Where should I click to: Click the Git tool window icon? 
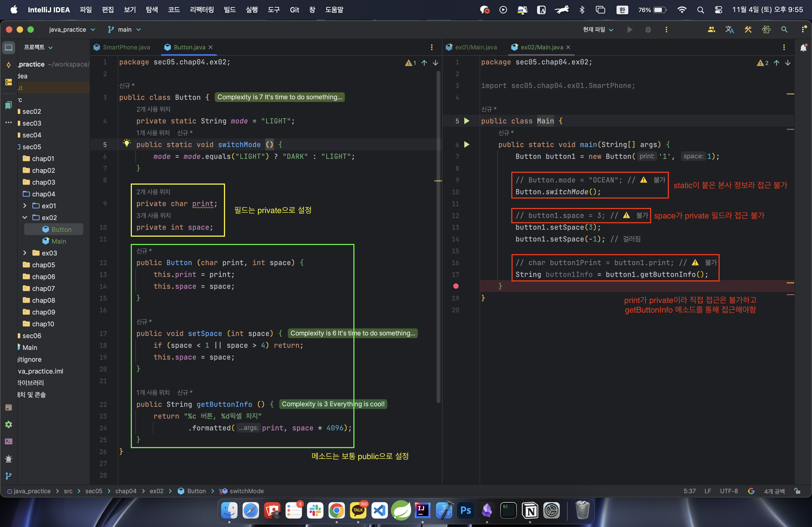point(9,475)
